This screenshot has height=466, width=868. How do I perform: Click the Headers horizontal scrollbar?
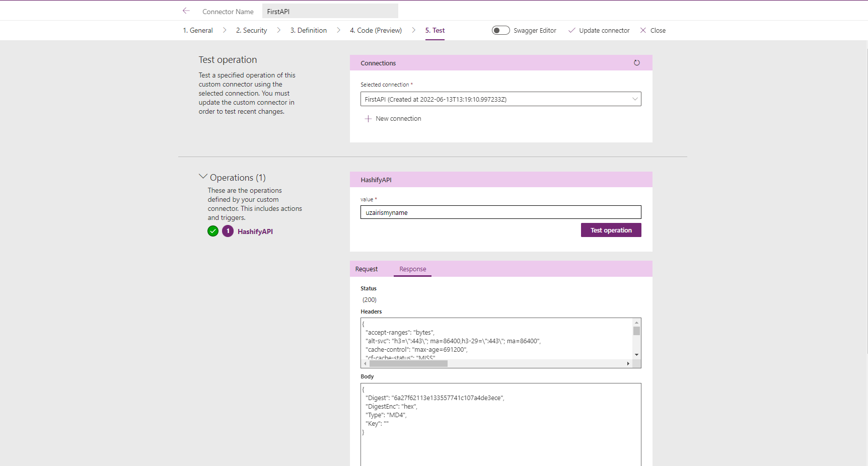click(x=408, y=363)
